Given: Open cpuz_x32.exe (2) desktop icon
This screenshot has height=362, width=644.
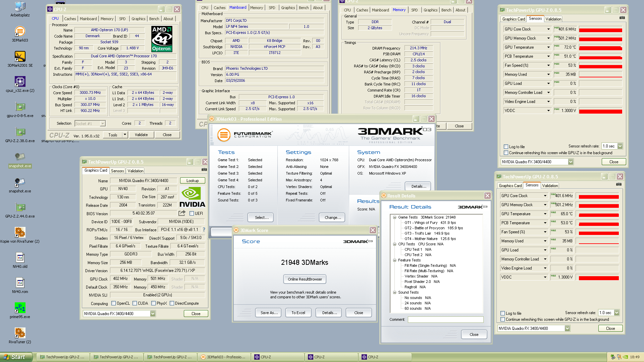Looking at the screenshot, I should 20,84.
